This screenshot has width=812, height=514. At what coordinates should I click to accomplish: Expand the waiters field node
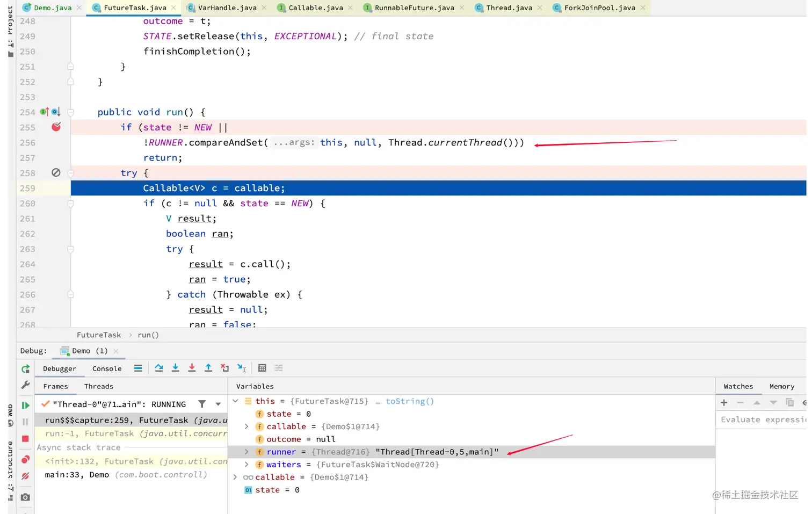click(247, 465)
